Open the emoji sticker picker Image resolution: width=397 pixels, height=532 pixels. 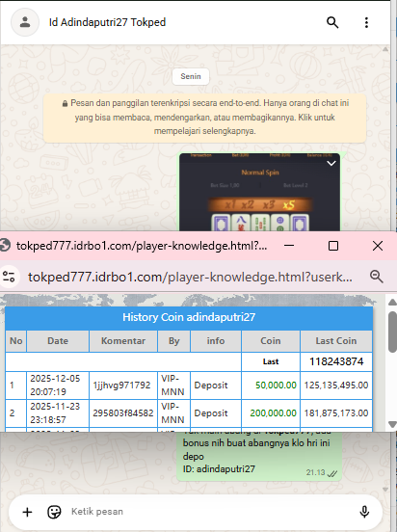(x=54, y=512)
